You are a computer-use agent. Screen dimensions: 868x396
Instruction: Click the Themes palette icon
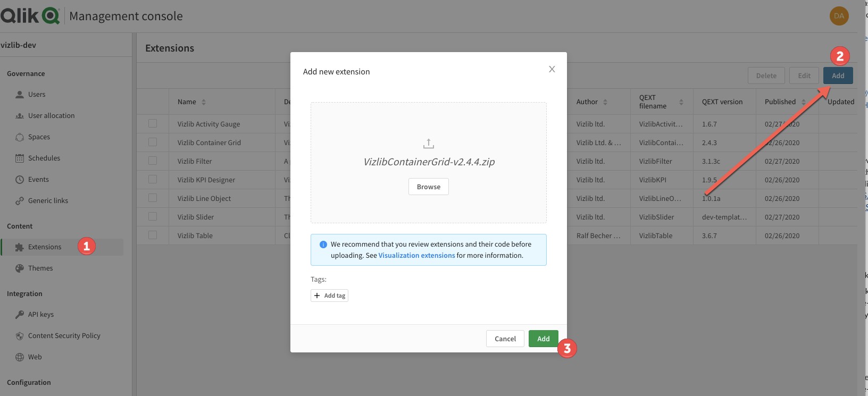pyautogui.click(x=20, y=268)
